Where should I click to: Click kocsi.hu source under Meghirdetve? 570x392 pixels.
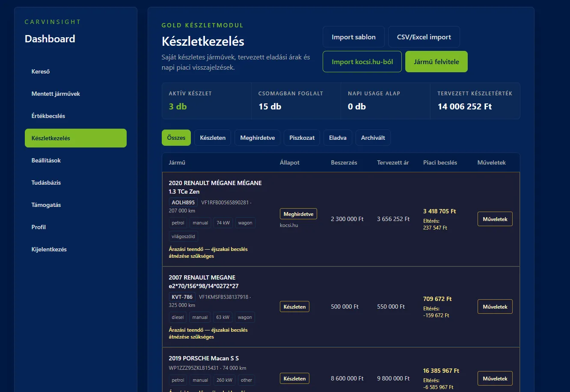289,225
